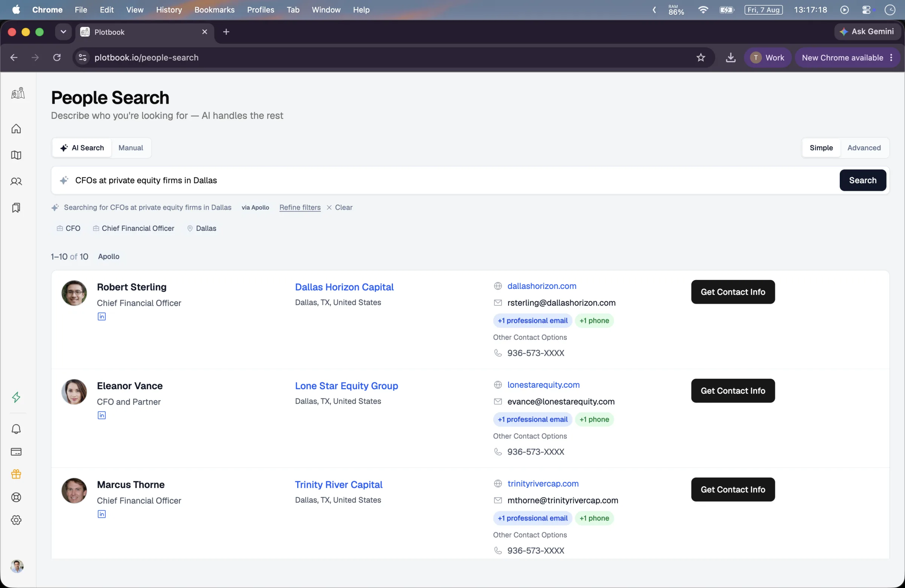
Task: Open Trinity River Capital company link
Action: coord(338,485)
